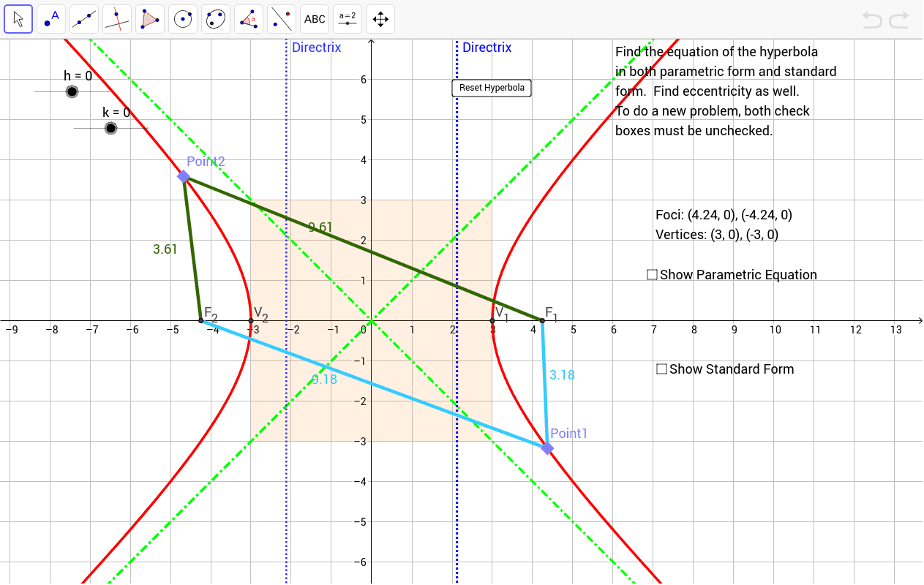Screen dimensions: 924x585
Task: Select the Circle with Center tool
Action: [x=183, y=19]
